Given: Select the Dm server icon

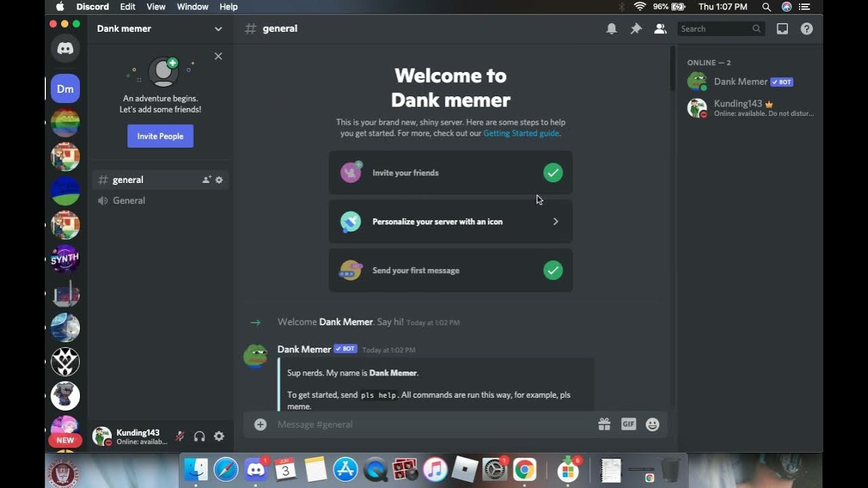Looking at the screenshot, I should pos(65,89).
